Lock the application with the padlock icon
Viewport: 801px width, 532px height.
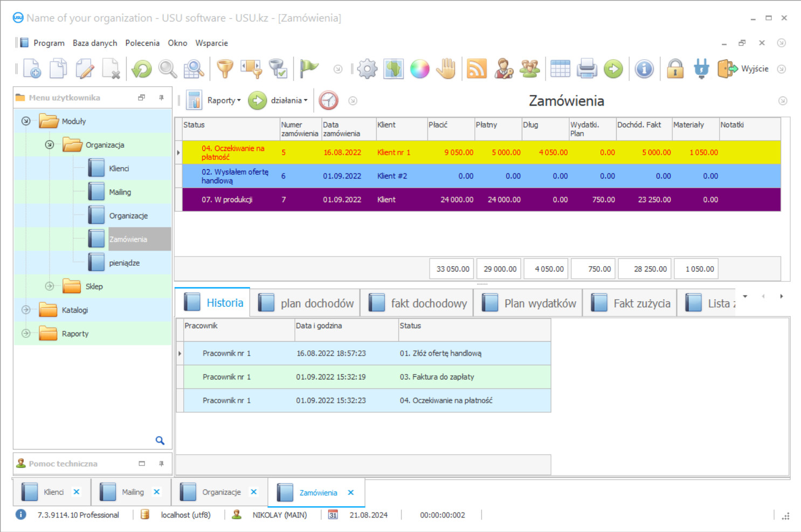coord(675,68)
